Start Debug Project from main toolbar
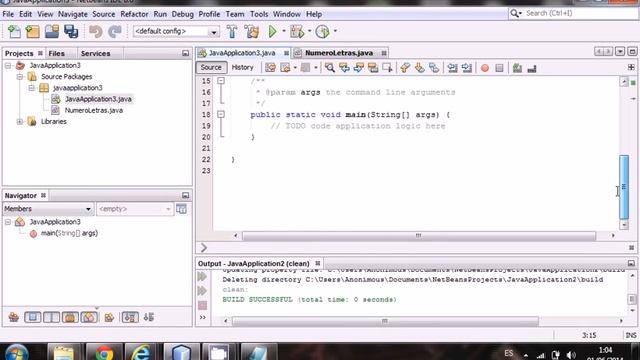640x360 pixels. tap(297, 31)
